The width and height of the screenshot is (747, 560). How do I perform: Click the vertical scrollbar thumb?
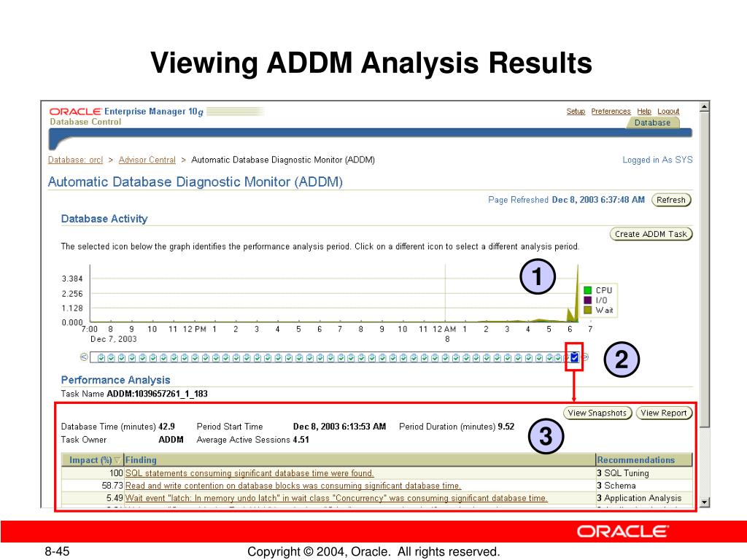[x=705, y=269]
